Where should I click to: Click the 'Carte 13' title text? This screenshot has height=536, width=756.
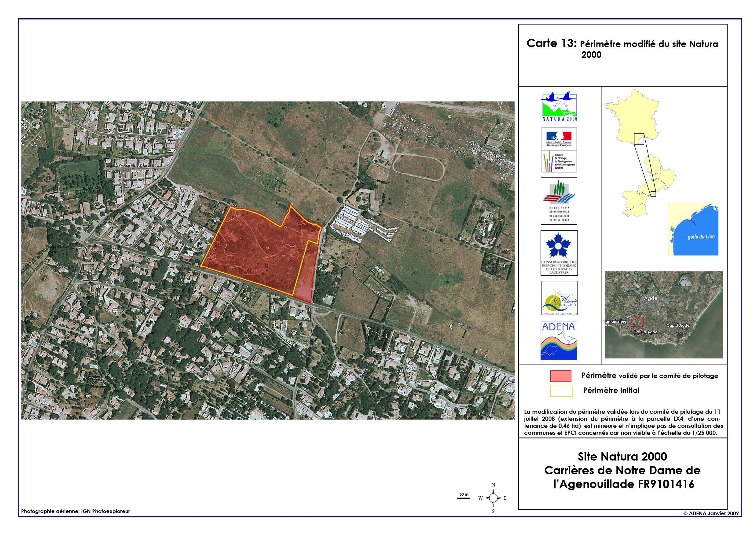tap(551, 43)
